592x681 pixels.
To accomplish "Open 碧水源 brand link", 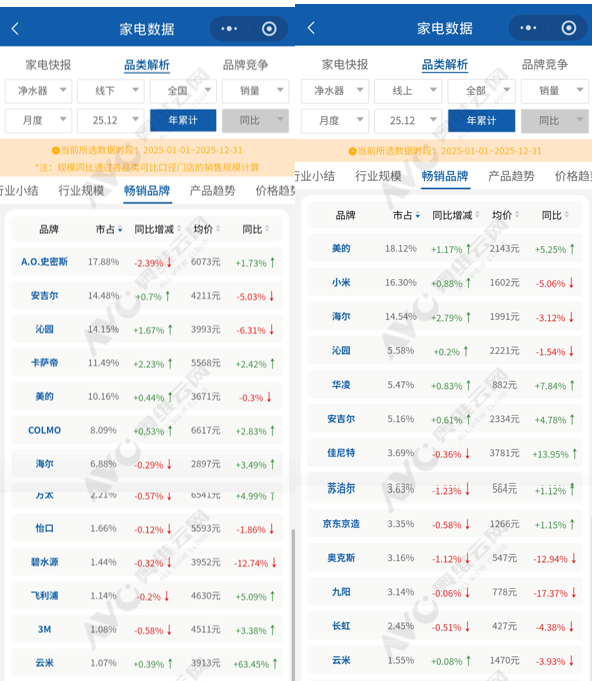I will (x=44, y=562).
